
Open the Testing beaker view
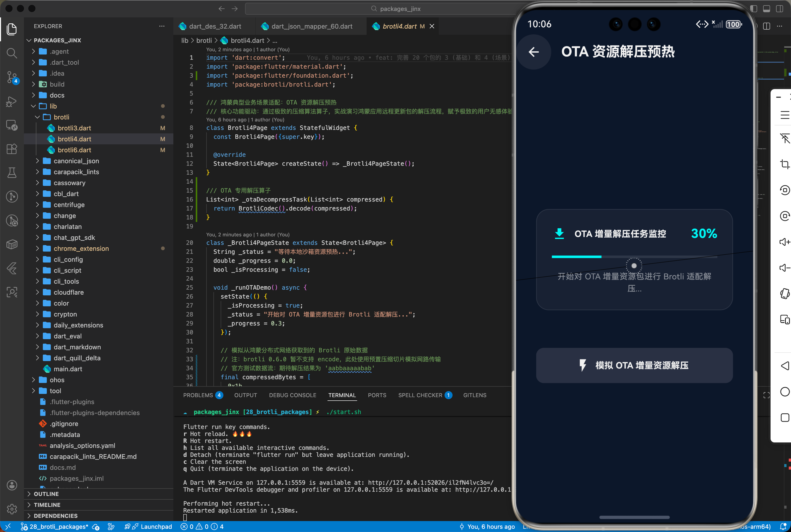[x=12, y=173]
